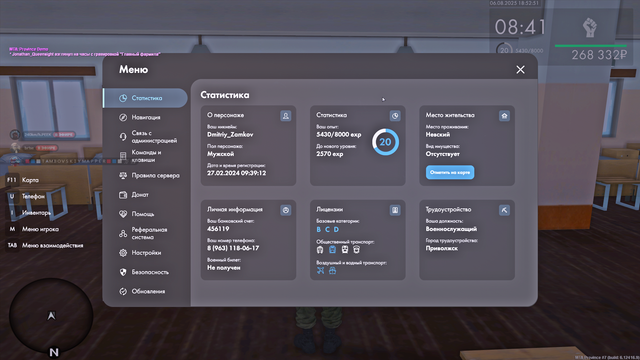
Task: Click the refresh icon beside Обновления
Action: 123,291
